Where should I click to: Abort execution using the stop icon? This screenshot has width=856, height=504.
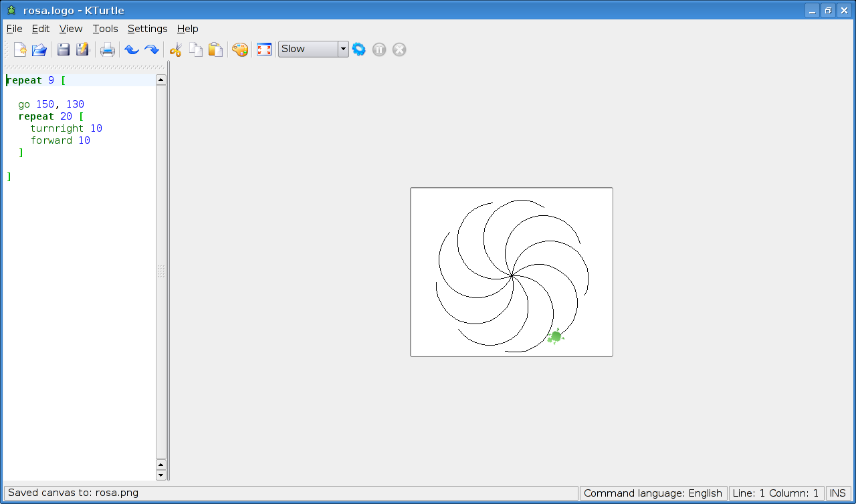tap(399, 49)
